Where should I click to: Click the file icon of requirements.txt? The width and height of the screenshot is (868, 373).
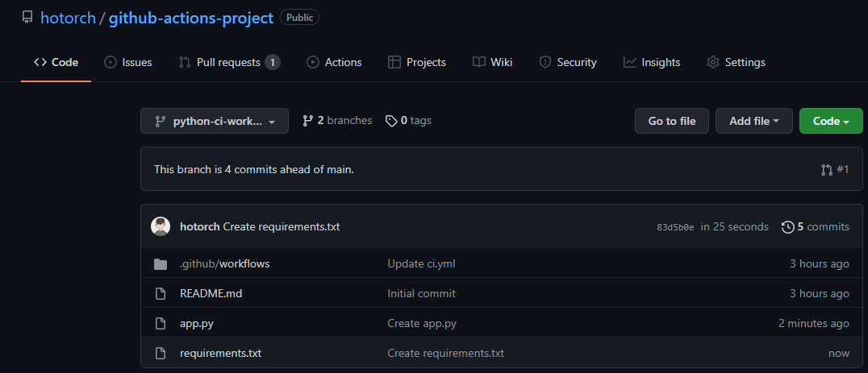(161, 353)
